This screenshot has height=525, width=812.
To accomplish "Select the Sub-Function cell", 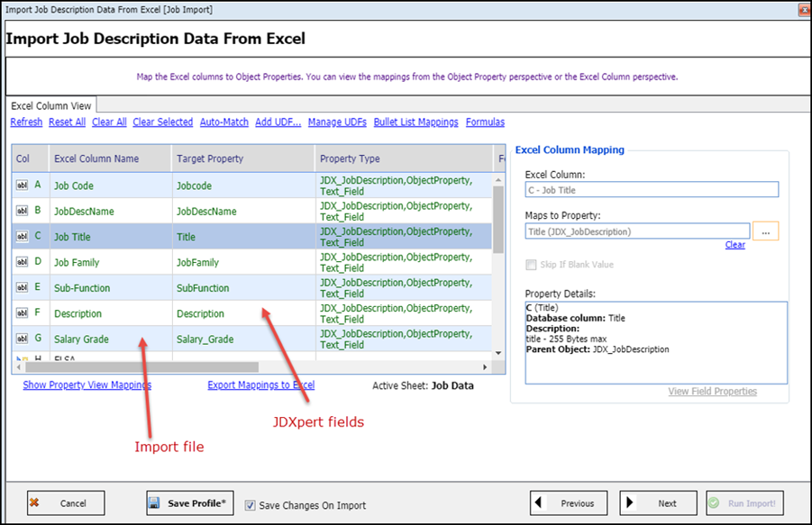I will (x=110, y=287).
